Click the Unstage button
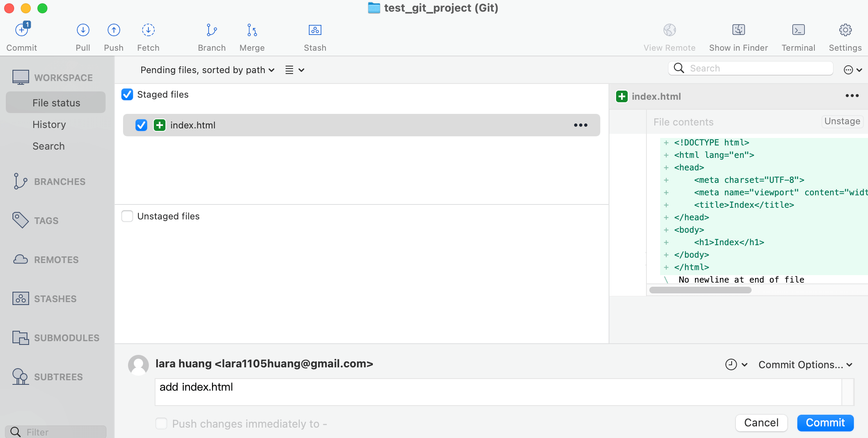 point(842,121)
